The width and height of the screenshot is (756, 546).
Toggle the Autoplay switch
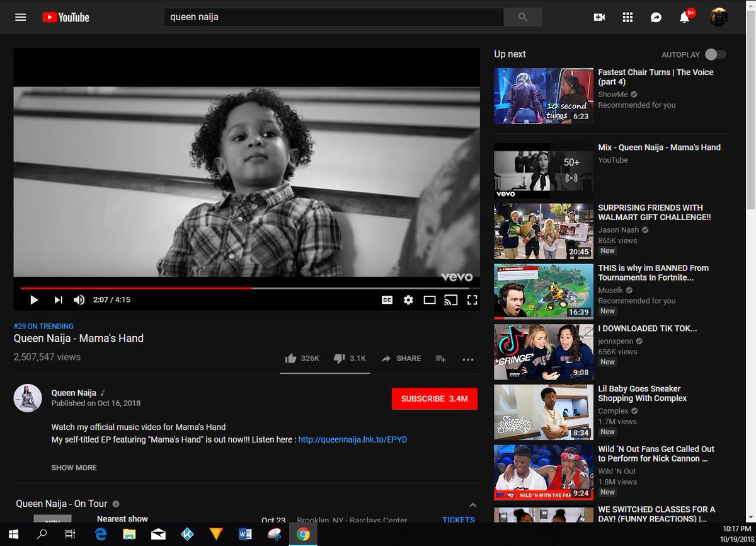coord(715,55)
